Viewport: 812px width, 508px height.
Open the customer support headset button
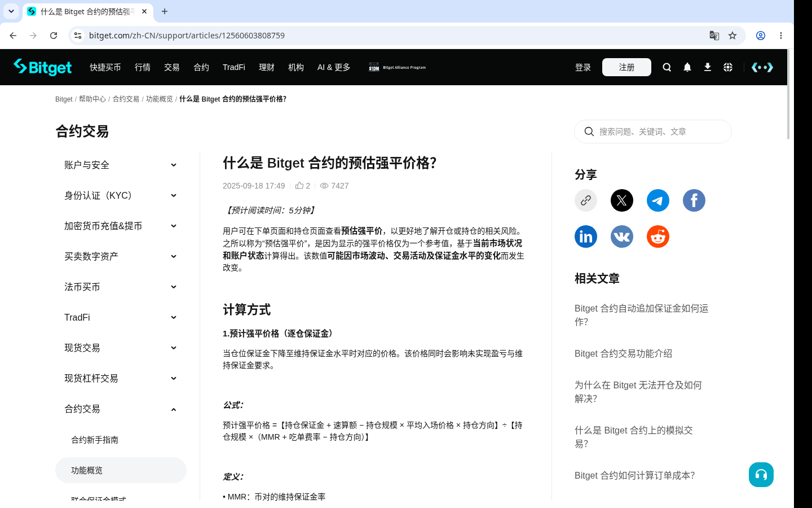pyautogui.click(x=761, y=475)
